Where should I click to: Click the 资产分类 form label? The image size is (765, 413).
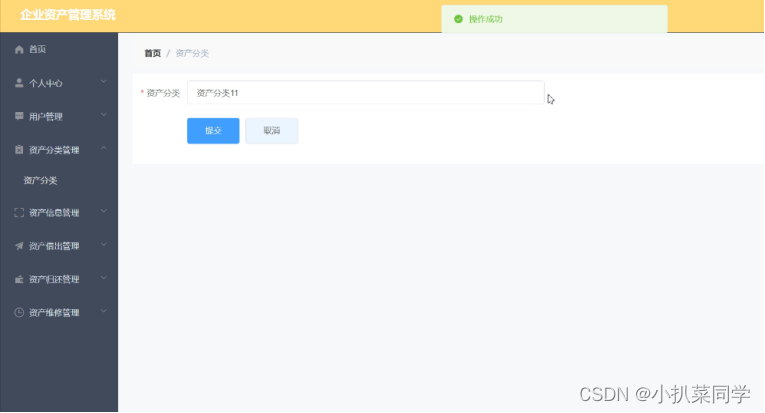click(x=163, y=93)
